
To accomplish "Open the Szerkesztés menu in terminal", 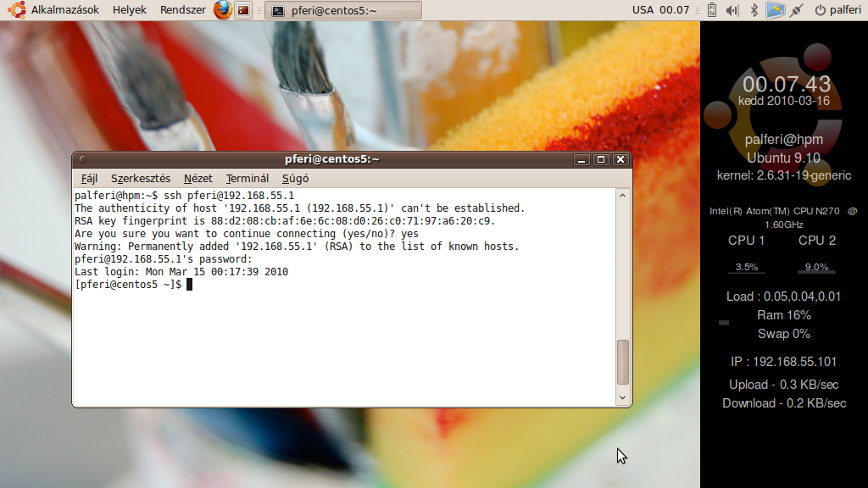I will [x=141, y=179].
